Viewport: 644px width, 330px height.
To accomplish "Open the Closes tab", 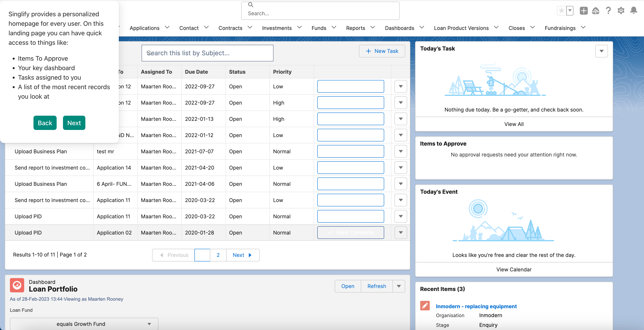I will [x=516, y=28].
